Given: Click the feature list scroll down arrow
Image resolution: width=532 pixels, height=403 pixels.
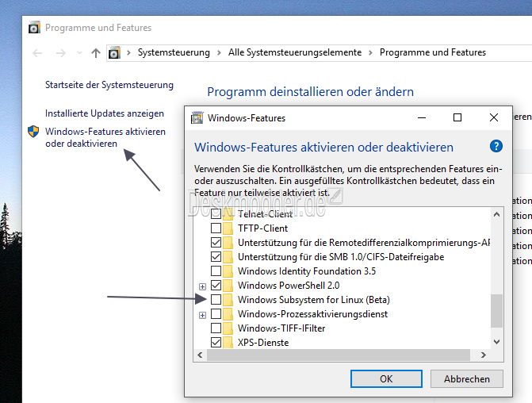Looking at the screenshot, I should (x=496, y=342).
